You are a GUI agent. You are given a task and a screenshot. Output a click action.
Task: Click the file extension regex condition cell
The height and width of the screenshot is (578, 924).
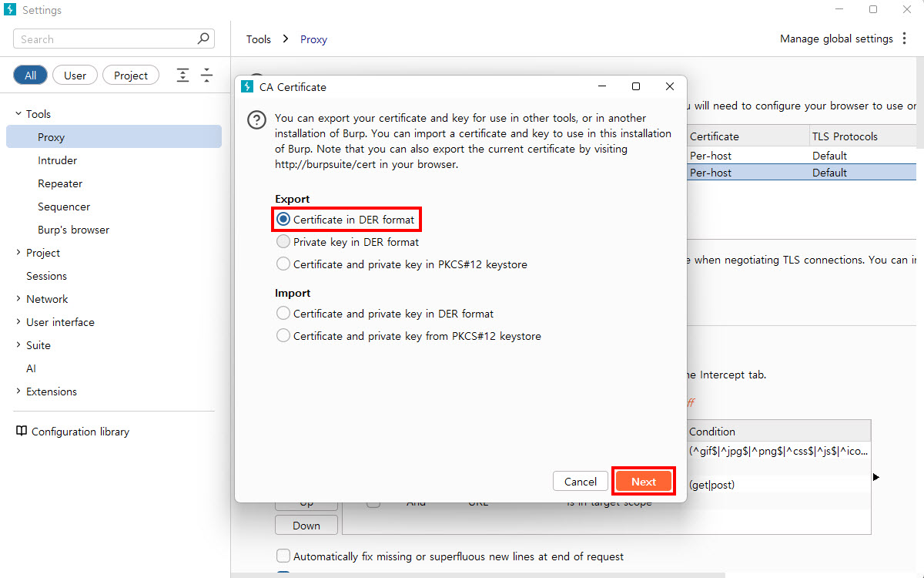(x=778, y=451)
